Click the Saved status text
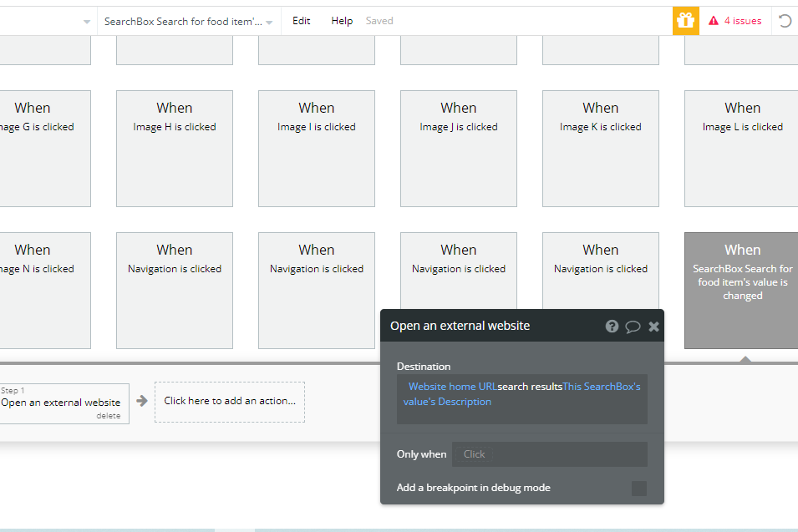Image resolution: width=798 pixels, height=532 pixels. pos(379,21)
